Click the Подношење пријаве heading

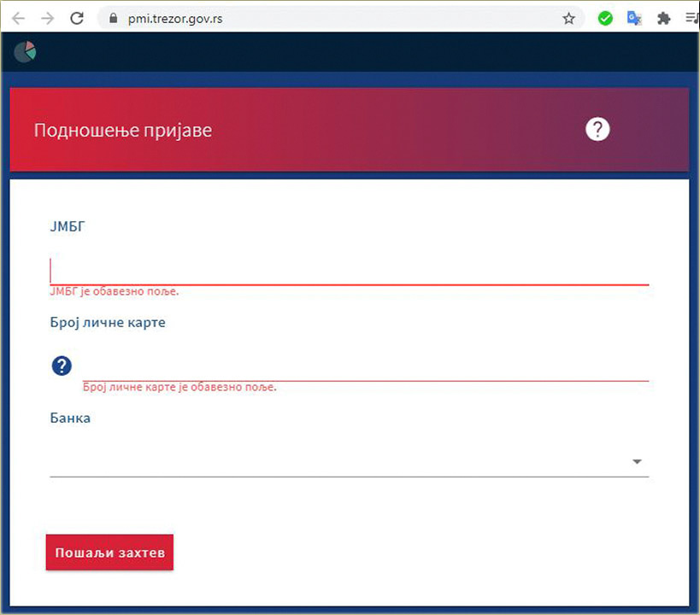[x=123, y=131]
